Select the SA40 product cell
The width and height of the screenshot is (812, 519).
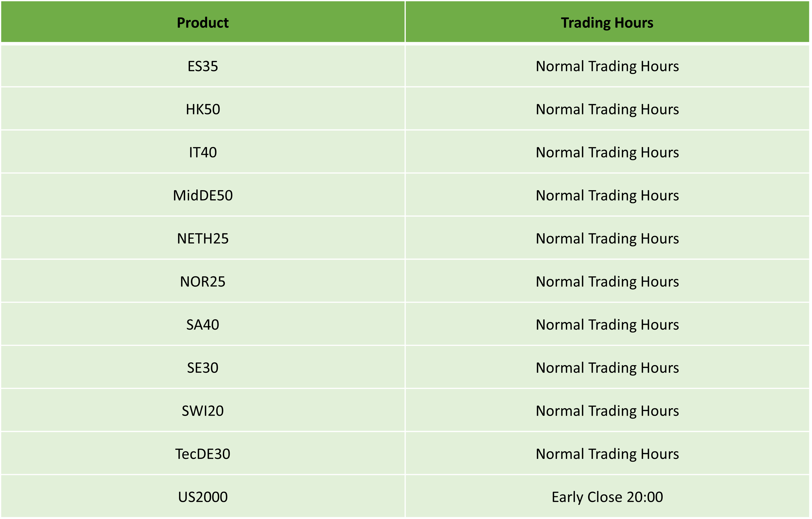[x=203, y=325]
